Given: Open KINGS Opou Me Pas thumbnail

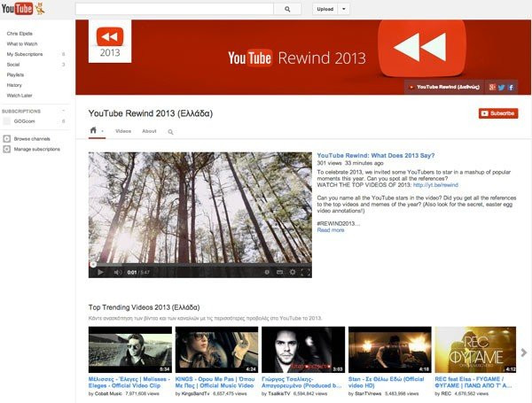Looking at the screenshot, I should coord(217,350).
